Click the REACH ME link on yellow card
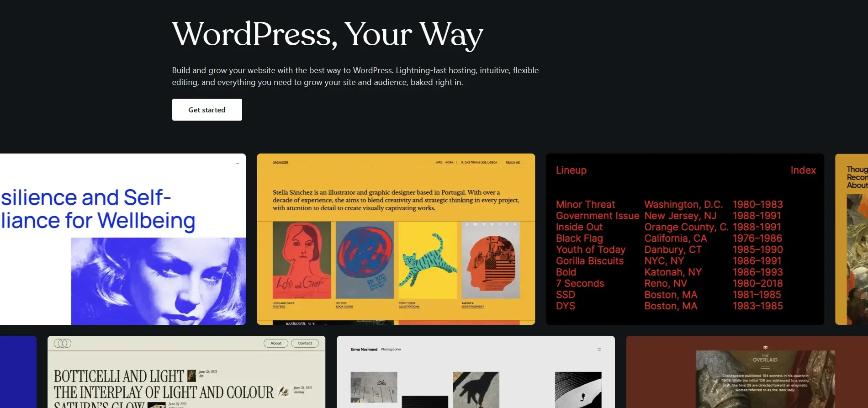 (x=513, y=163)
